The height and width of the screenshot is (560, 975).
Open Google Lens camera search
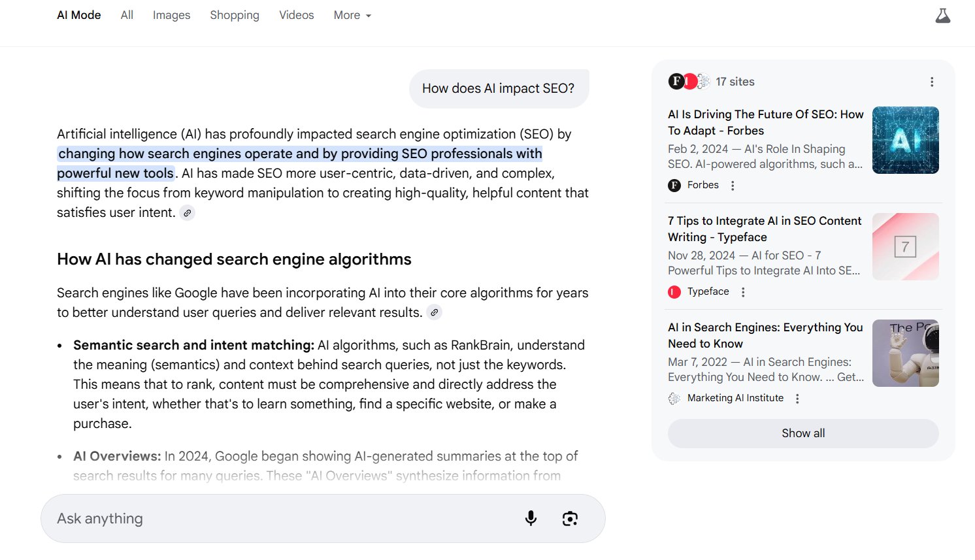(569, 518)
